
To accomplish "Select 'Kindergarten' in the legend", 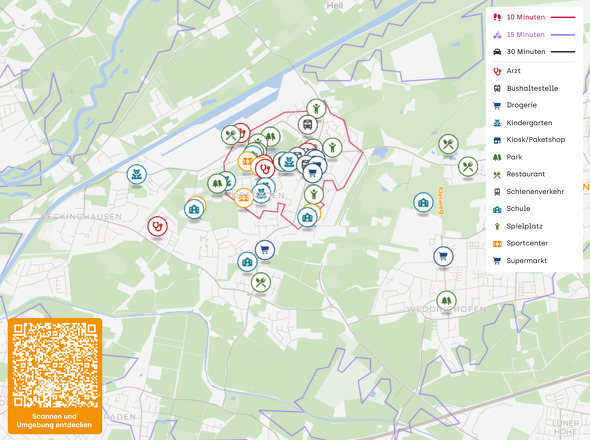I will [529, 123].
